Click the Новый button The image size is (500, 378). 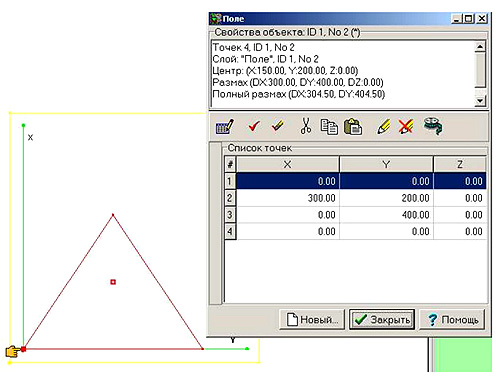[312, 319]
